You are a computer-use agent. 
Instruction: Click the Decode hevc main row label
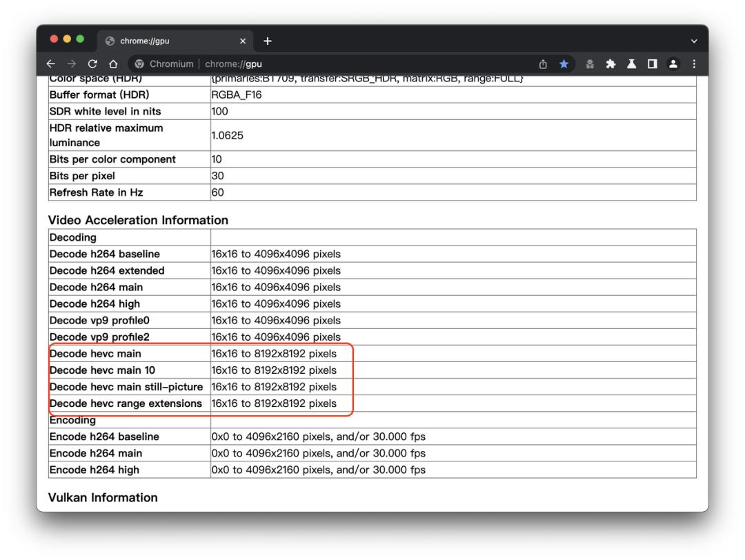95,354
